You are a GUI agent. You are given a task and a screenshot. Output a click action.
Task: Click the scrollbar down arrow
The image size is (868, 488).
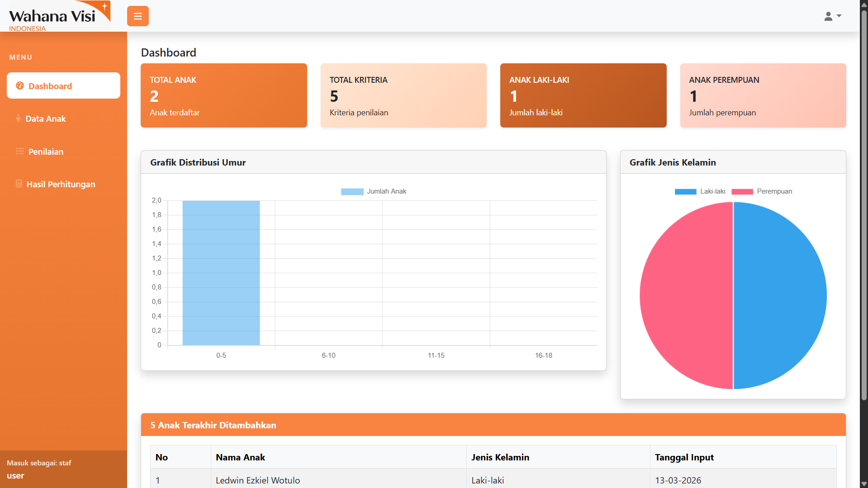pyautogui.click(x=863, y=483)
